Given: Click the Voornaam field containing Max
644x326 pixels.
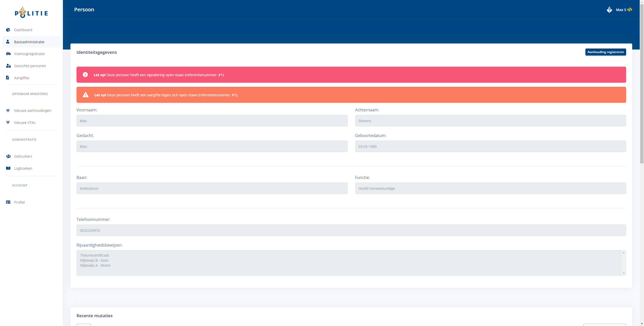Looking at the screenshot, I should coord(212,121).
